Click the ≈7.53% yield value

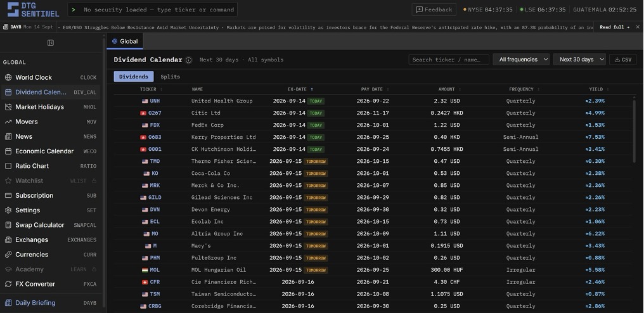click(595, 137)
